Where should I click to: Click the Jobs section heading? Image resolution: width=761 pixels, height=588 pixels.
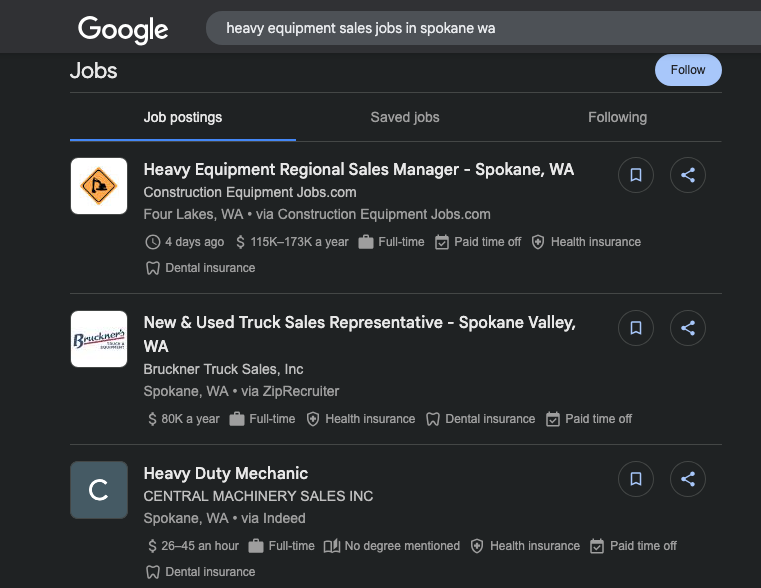pyautogui.click(x=94, y=71)
